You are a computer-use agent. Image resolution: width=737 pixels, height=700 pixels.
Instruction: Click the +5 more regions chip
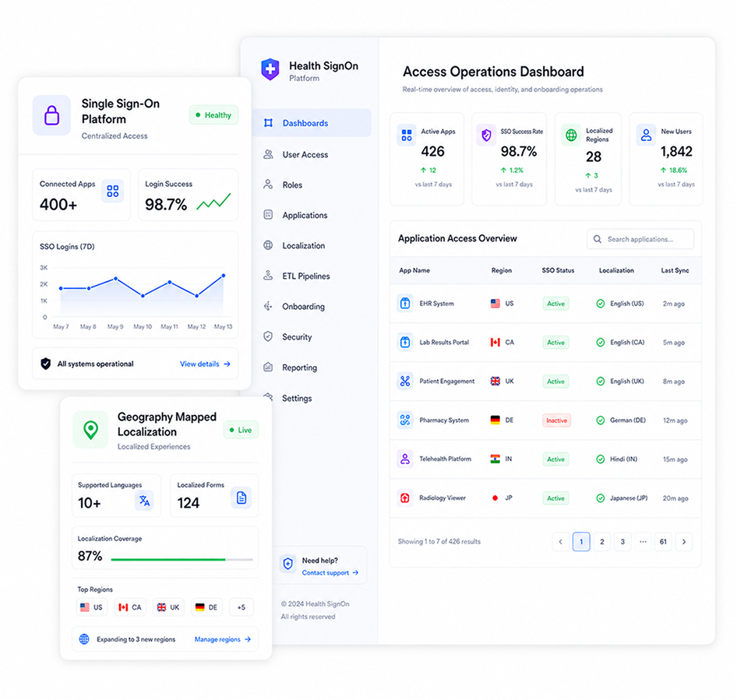242,607
